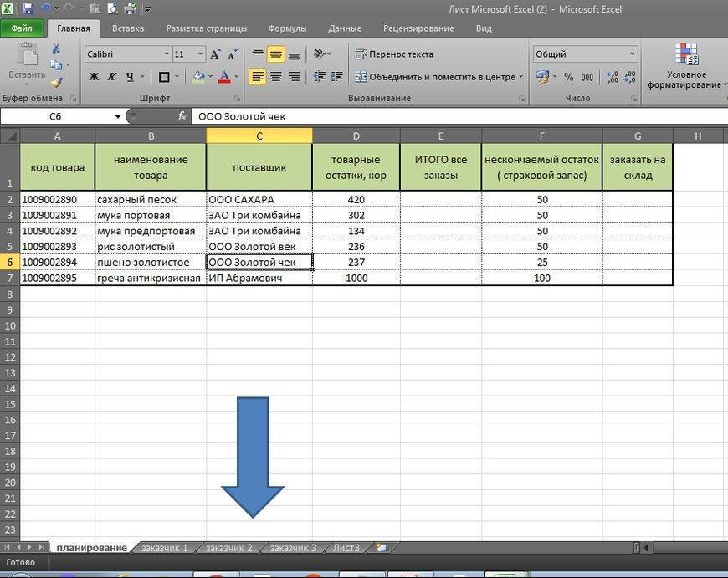The width and height of the screenshot is (728, 578).
Task: Enable Перенос текста wrap text
Action: click(397, 54)
